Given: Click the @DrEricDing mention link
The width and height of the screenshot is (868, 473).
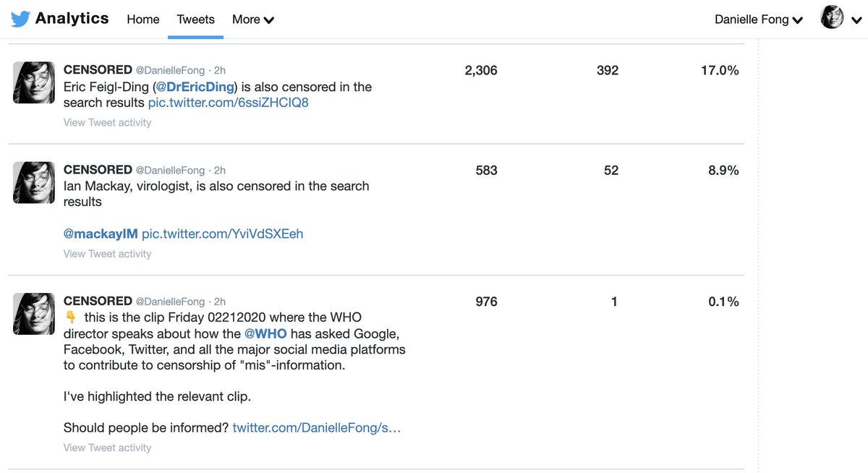Looking at the screenshot, I should (x=195, y=87).
